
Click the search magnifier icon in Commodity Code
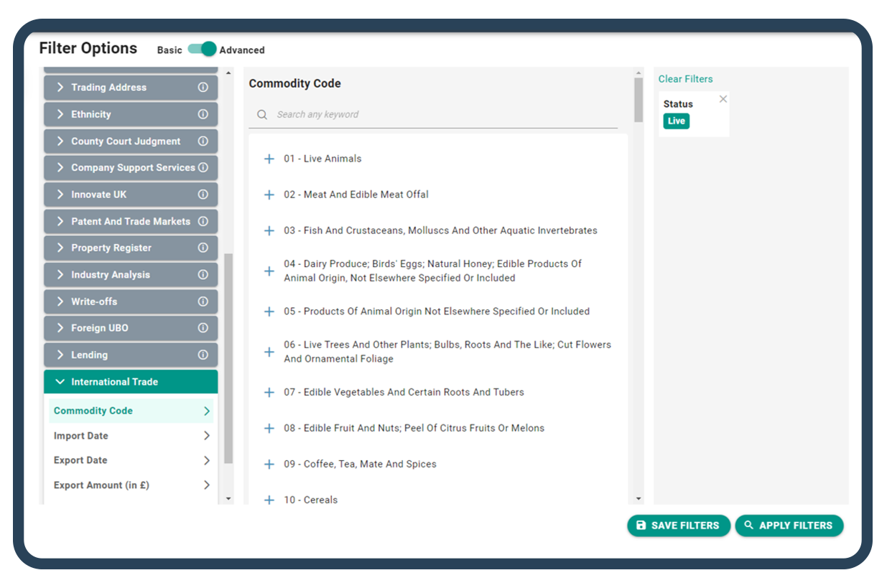pos(262,115)
